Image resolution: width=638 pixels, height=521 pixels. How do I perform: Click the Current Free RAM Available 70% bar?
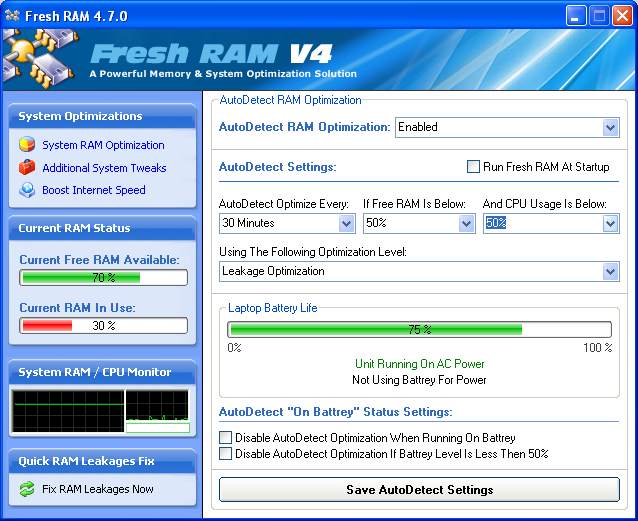(103, 278)
